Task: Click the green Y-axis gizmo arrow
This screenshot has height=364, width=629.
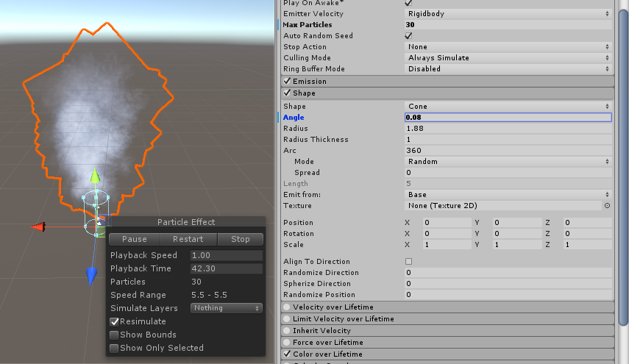Action: (94, 176)
